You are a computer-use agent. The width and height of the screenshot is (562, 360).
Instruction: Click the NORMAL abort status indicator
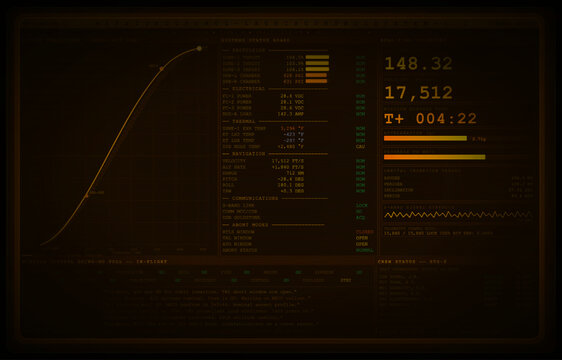[x=365, y=250]
